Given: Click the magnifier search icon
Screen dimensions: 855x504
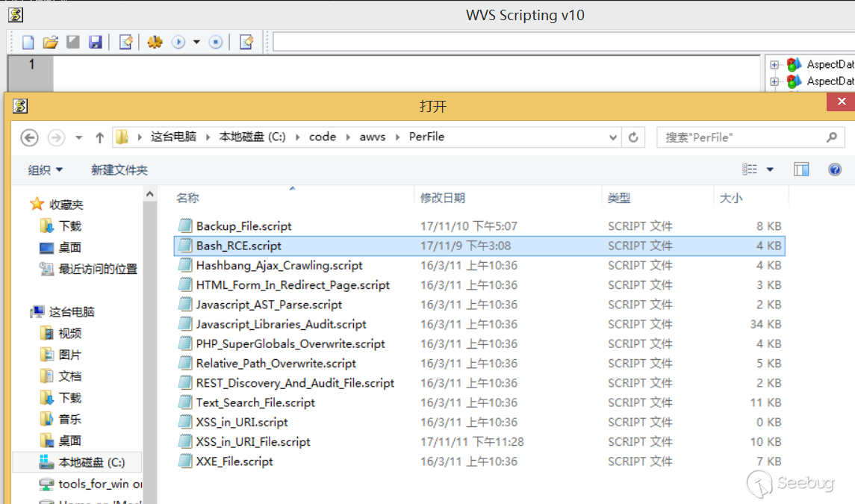Looking at the screenshot, I should click(x=832, y=137).
